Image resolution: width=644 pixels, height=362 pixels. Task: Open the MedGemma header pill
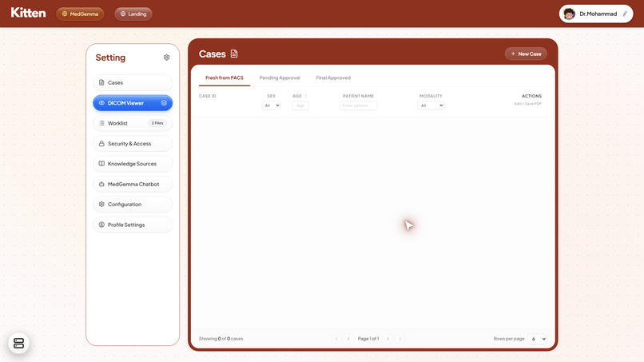(80, 14)
